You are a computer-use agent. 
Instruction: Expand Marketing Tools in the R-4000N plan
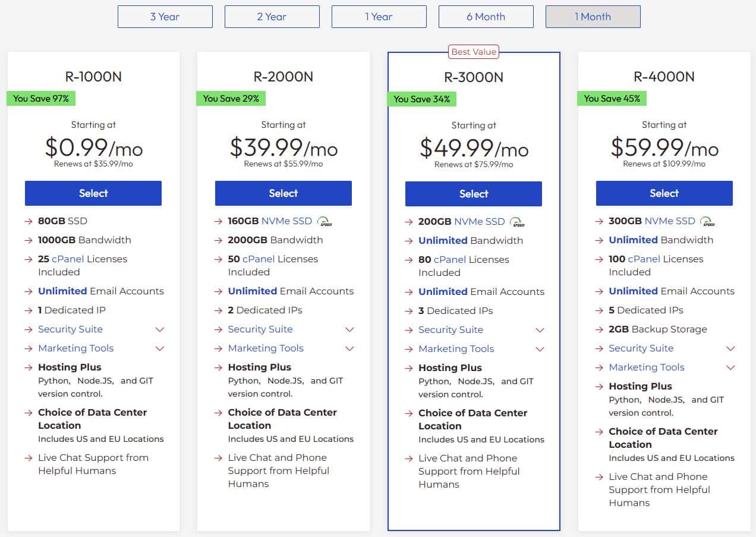[x=730, y=368]
